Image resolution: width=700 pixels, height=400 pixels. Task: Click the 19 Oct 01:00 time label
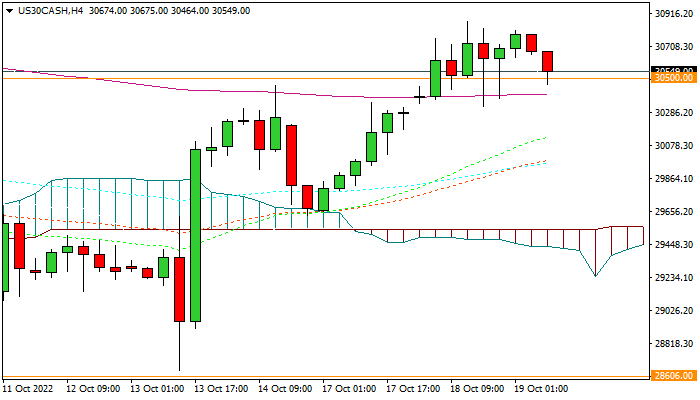click(539, 388)
